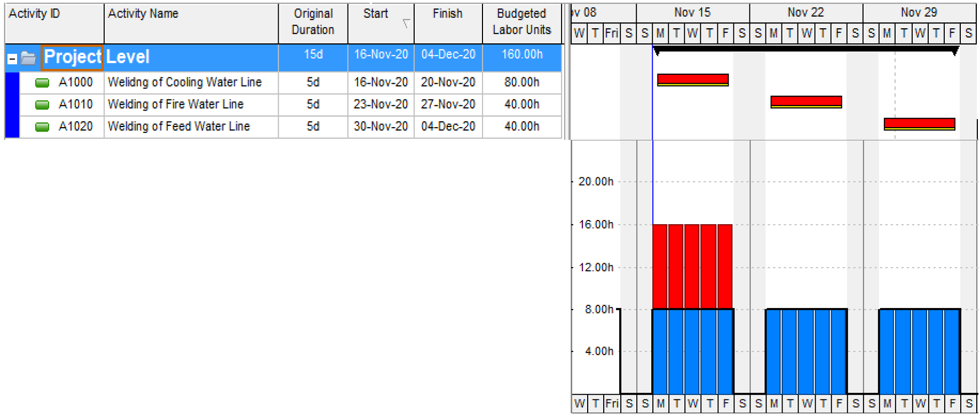
Task: Click the Gantt bar in the Nov 22 week
Action: 806,101
